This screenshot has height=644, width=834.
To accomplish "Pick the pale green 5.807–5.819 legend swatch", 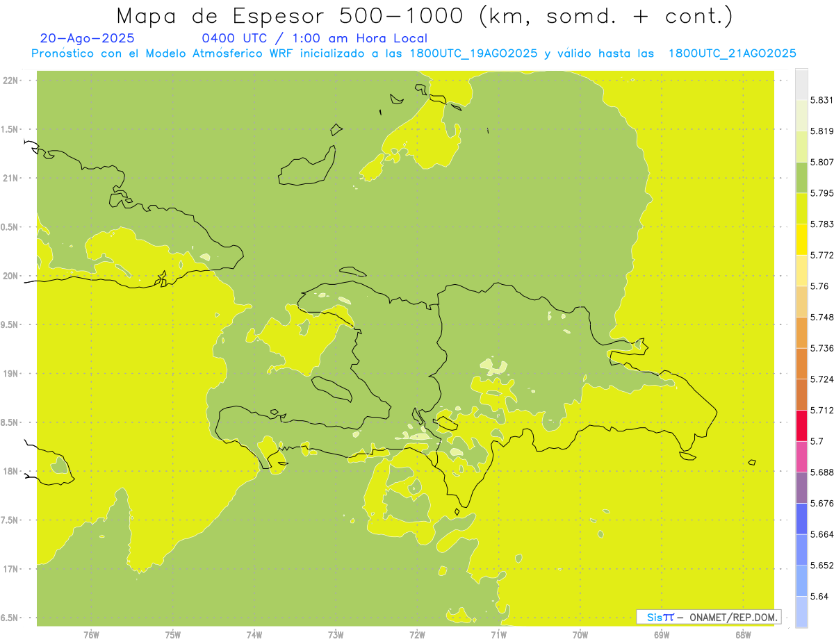I will coord(801,147).
